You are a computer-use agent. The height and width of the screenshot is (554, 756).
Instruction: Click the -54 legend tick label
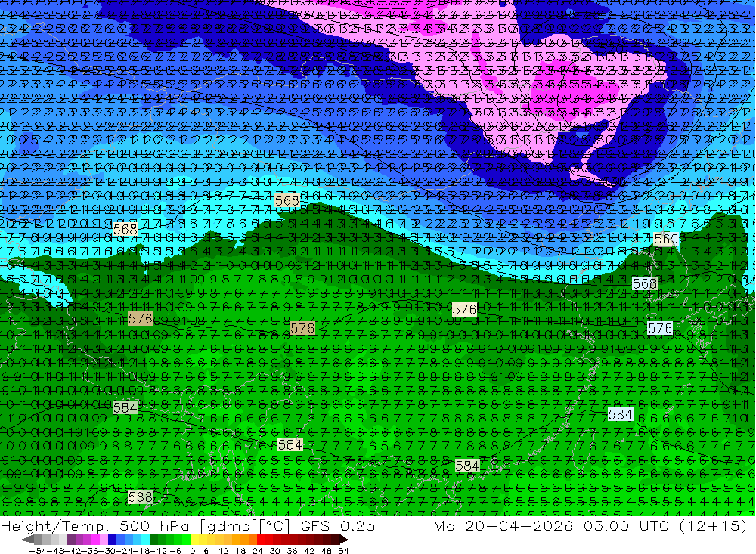pyautogui.click(x=38, y=551)
